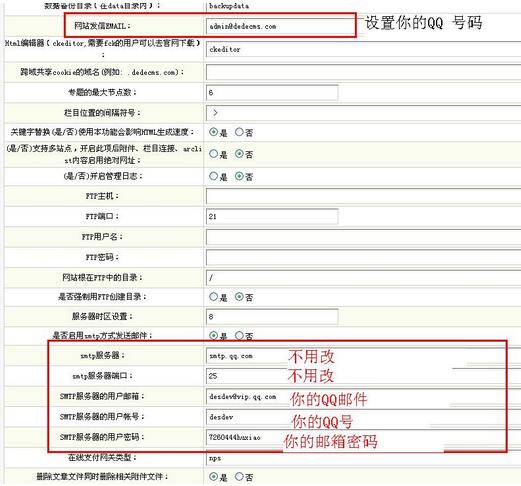Screen dimensions: 521x486
Task: Select 是 for 支持多站点
Action: click(x=213, y=154)
